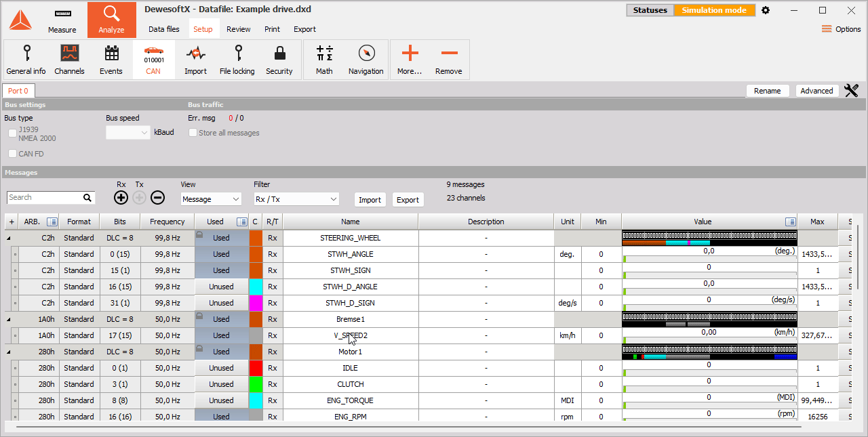Open the Bus speed dropdown

tap(128, 133)
